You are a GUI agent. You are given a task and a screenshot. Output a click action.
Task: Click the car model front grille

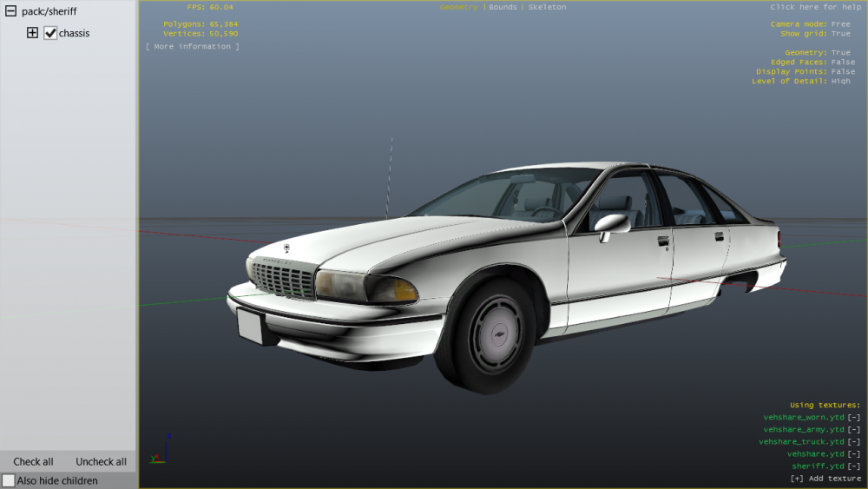(x=284, y=280)
